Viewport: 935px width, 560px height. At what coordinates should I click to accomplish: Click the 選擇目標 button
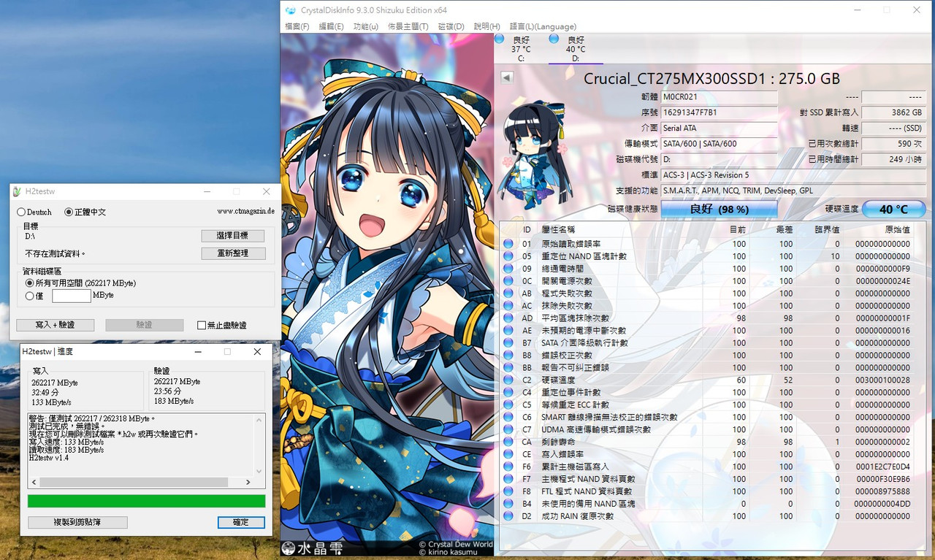point(233,236)
